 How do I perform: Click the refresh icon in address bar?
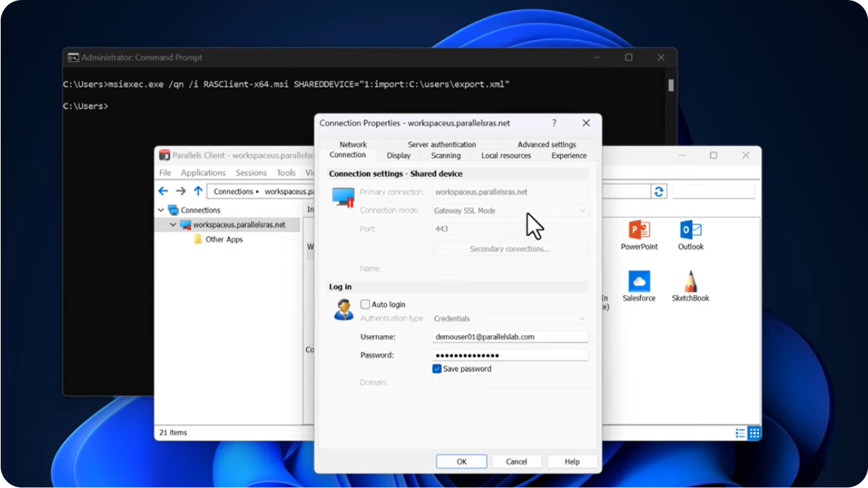point(659,192)
